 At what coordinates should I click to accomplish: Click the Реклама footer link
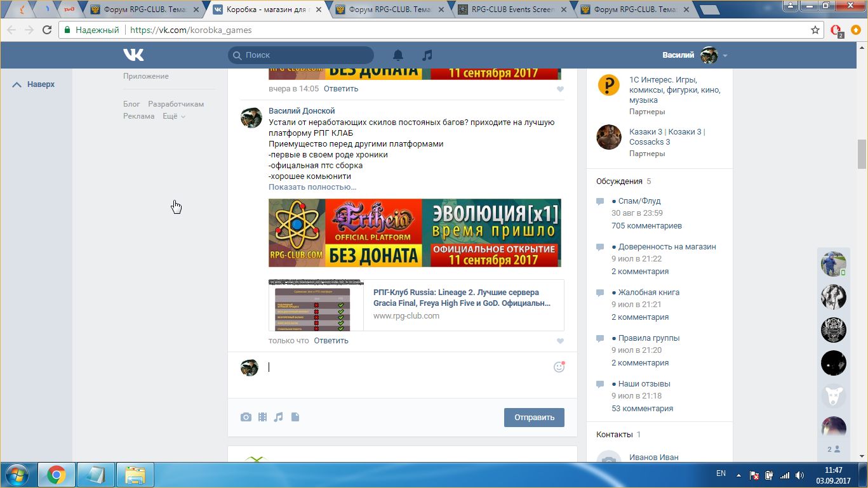point(138,117)
